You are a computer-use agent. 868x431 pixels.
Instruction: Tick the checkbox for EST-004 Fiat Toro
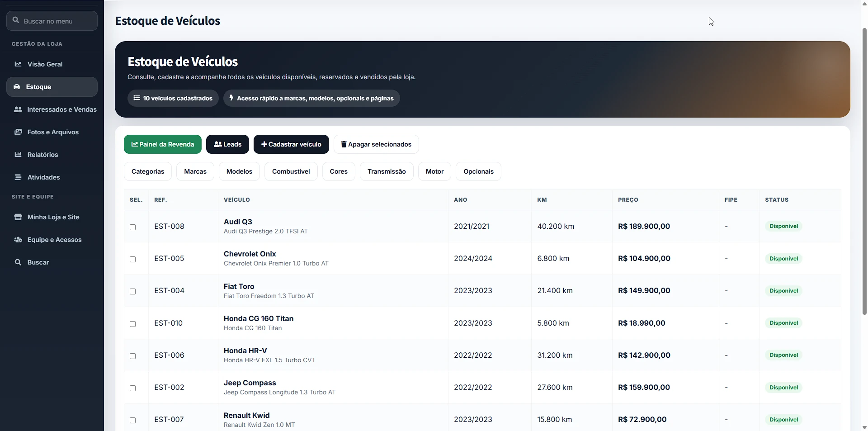[x=133, y=291]
